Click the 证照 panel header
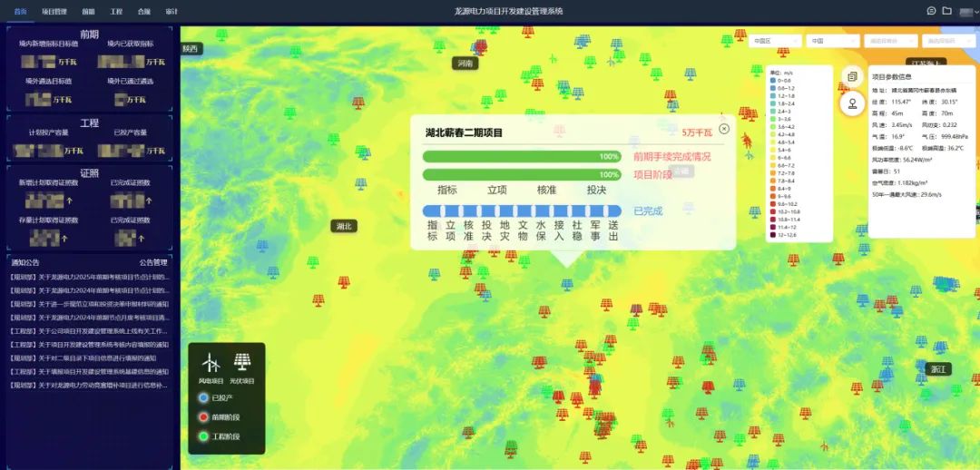This screenshot has width=980, height=470. [89, 173]
